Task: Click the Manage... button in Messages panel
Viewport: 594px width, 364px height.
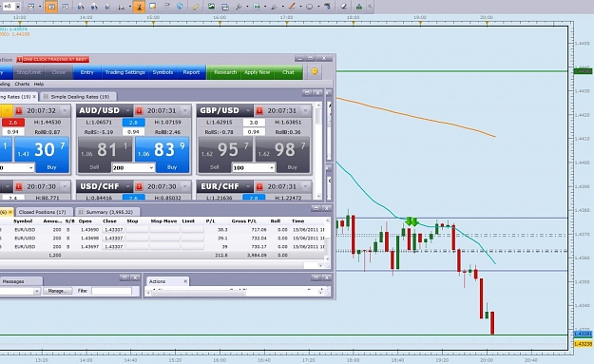Action: (x=58, y=291)
